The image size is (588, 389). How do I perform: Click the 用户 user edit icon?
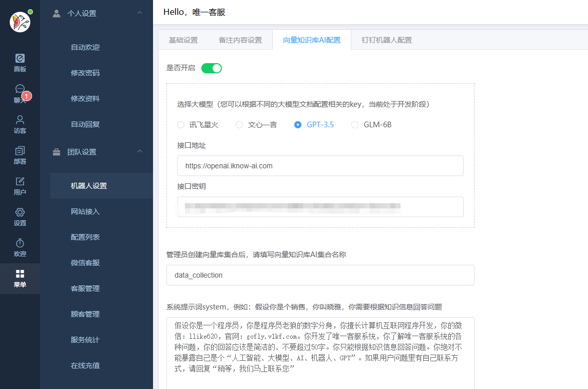[x=20, y=182]
